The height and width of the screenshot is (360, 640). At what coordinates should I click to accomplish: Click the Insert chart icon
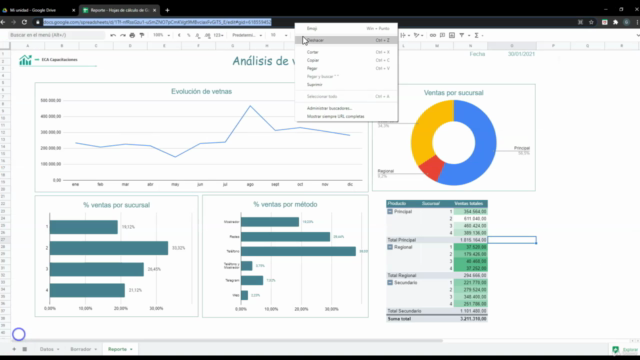point(452,36)
